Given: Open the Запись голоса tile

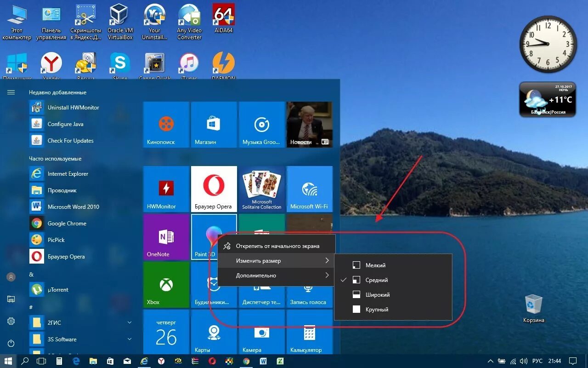Looking at the screenshot, I should click(310, 297).
